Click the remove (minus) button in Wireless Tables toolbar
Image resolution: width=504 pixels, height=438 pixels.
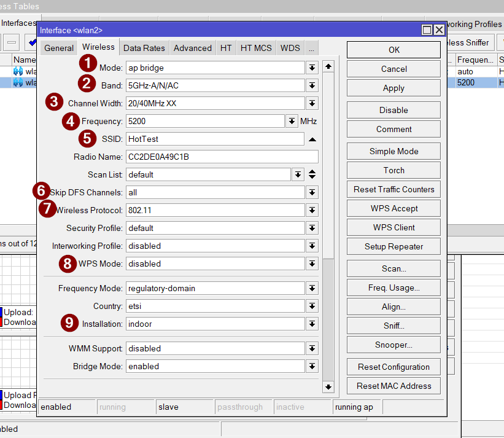(x=12, y=42)
